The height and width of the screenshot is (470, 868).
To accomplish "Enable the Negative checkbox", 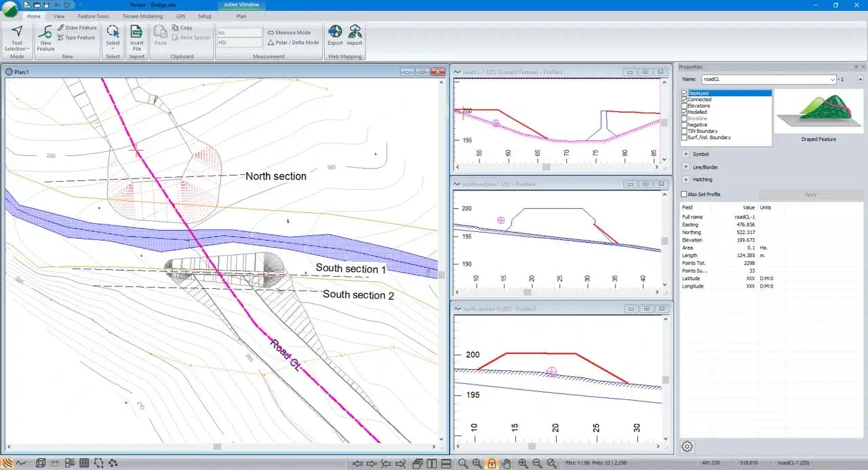I will pyautogui.click(x=685, y=125).
